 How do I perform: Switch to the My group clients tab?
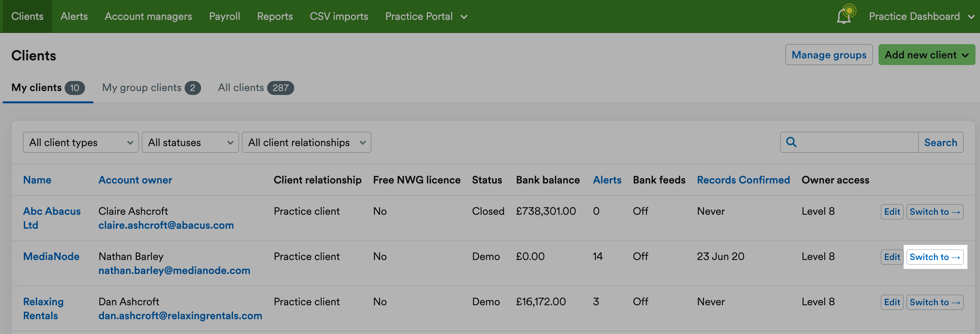coord(151,88)
